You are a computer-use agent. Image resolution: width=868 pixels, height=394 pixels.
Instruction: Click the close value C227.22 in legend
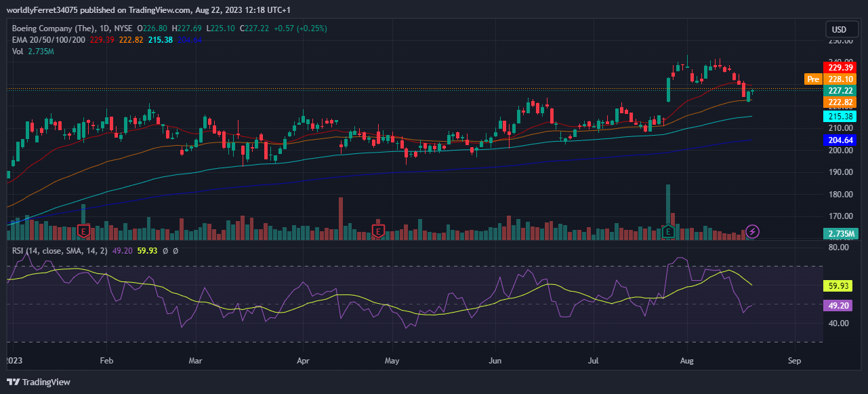click(253, 29)
